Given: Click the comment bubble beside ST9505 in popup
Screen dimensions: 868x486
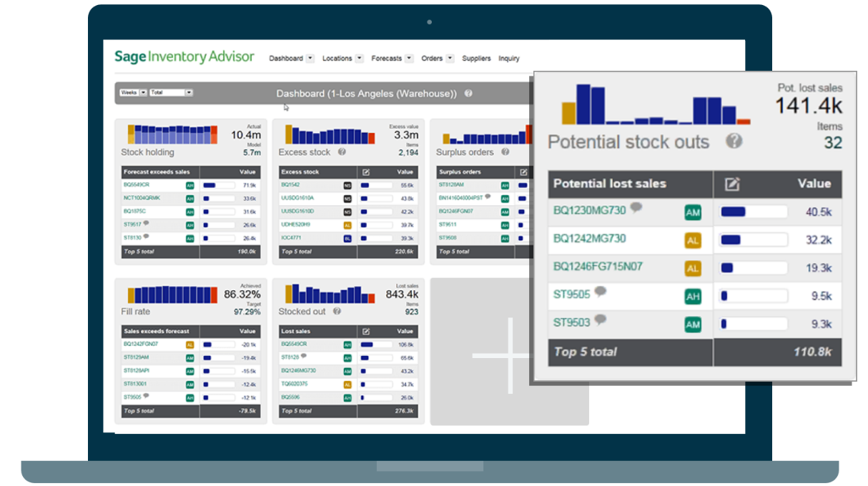Looking at the screenshot, I should 601,292.
